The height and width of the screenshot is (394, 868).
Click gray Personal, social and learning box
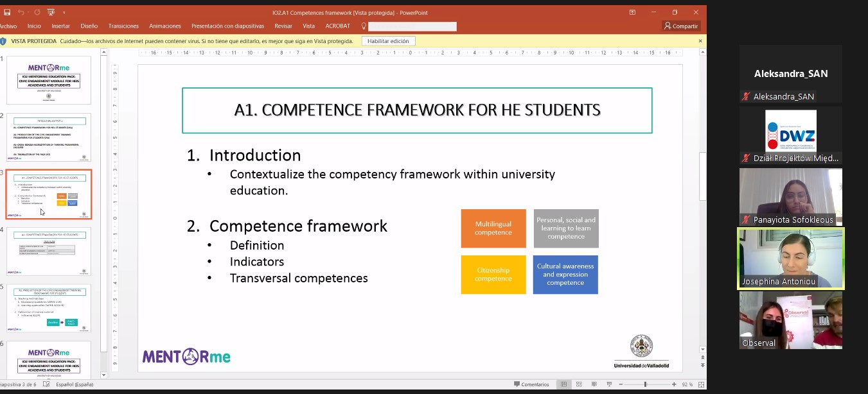pyautogui.click(x=566, y=228)
